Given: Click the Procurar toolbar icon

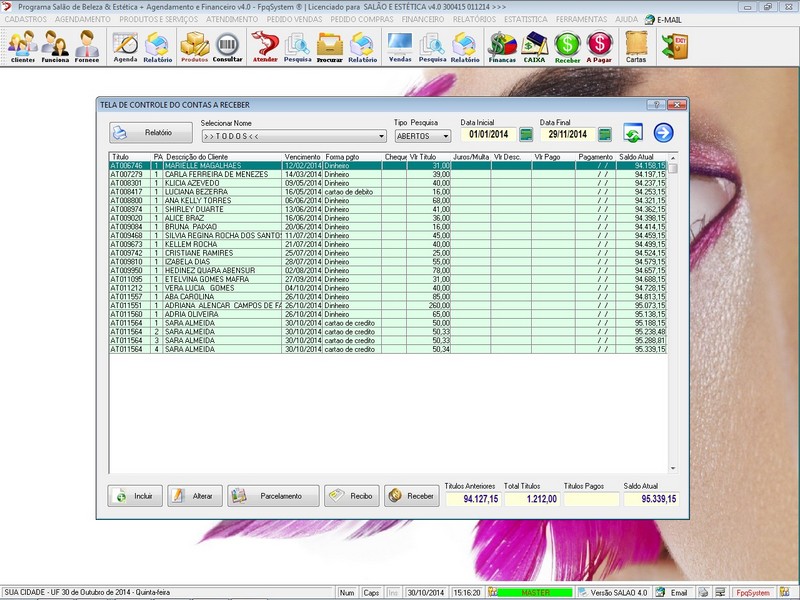Looking at the screenshot, I should coord(330,46).
